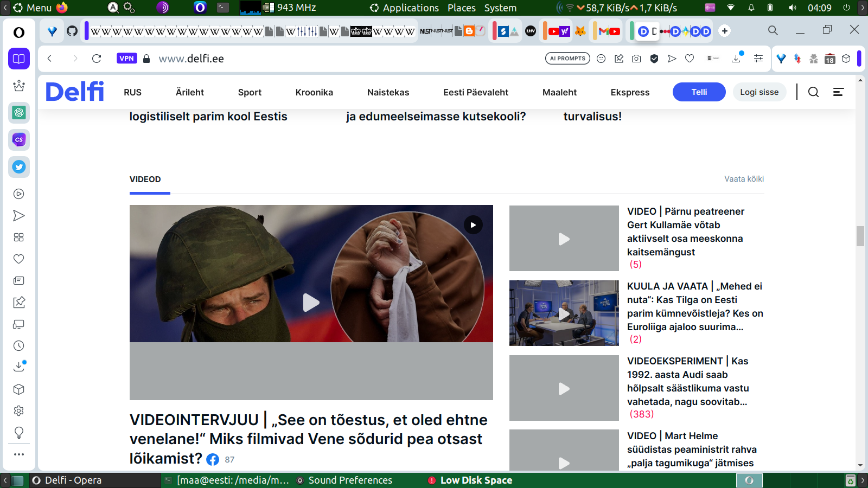This screenshot has height=488, width=868.
Task: Open the Delfi hamburger menu
Action: pyautogui.click(x=838, y=92)
